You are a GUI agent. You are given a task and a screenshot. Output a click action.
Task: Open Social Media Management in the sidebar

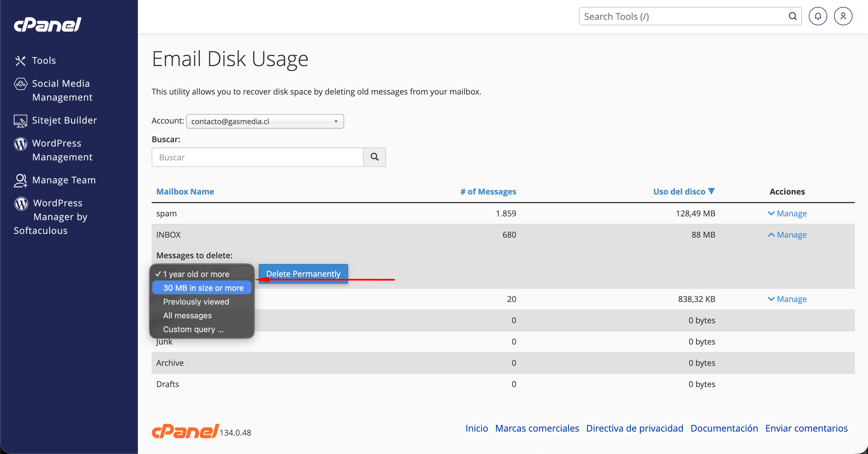(x=62, y=90)
